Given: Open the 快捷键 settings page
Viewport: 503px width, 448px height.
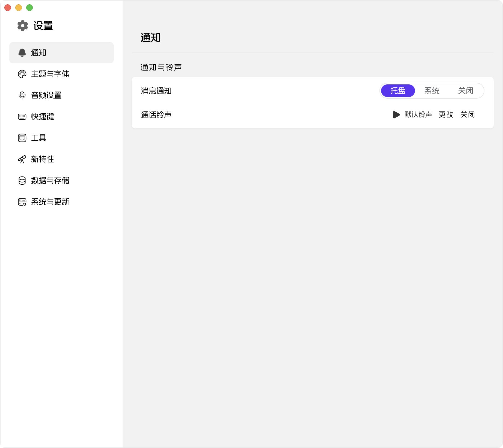Looking at the screenshot, I should coord(62,116).
